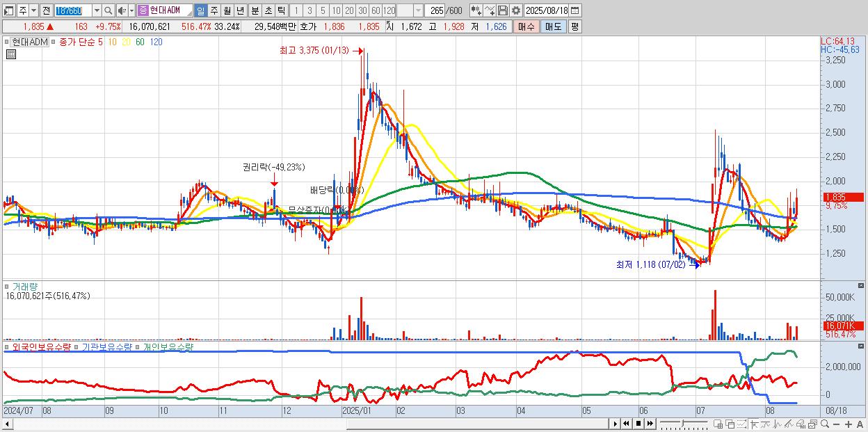868x432 pixels.
Task: Click the stock code input field 187660
Action: pos(73,10)
